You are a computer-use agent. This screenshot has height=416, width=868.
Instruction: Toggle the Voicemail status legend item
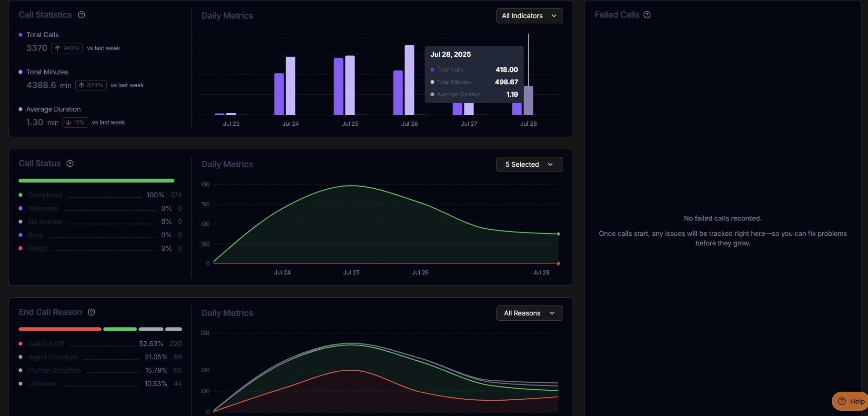[43, 208]
